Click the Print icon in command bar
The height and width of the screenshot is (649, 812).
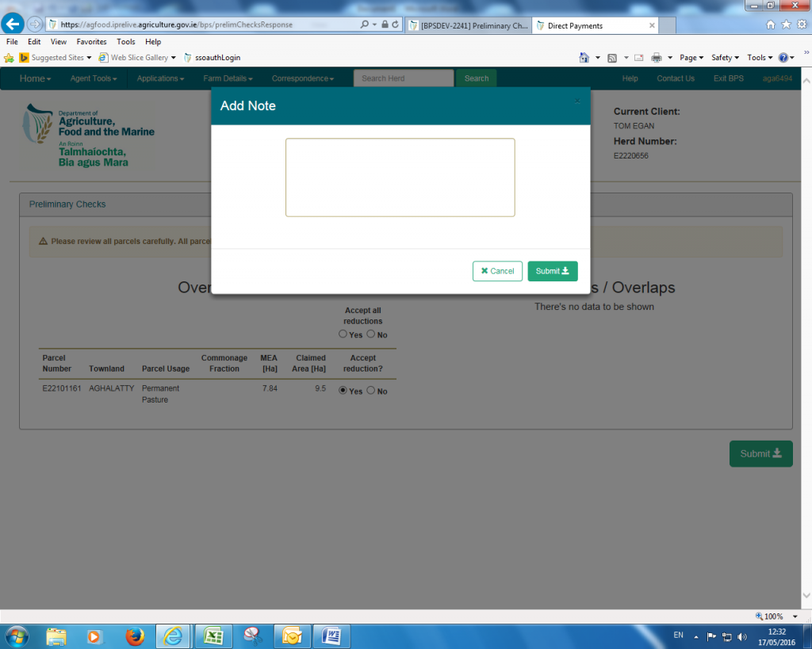tap(656, 57)
